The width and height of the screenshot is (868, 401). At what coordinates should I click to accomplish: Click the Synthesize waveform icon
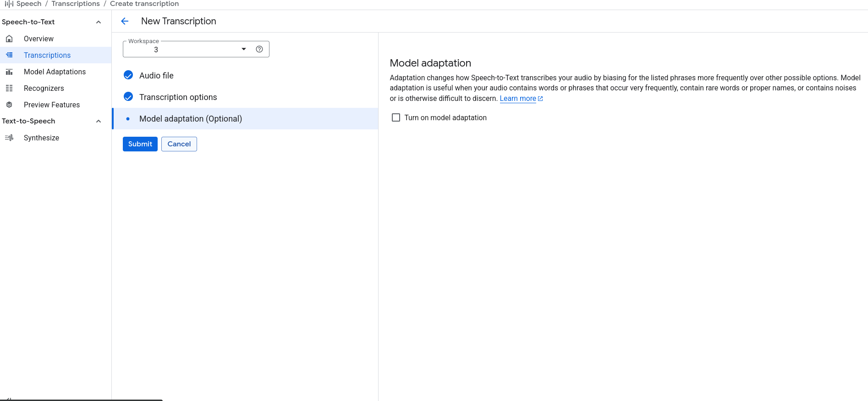point(9,138)
